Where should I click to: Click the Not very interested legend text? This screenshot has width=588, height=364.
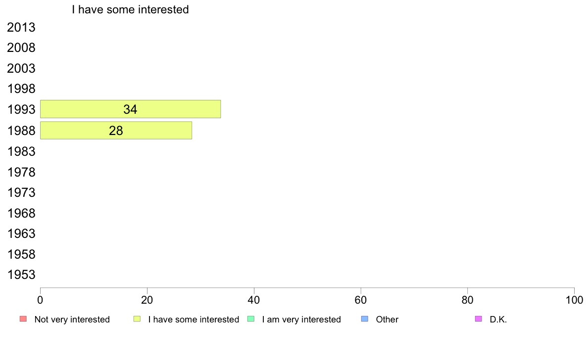coord(72,319)
